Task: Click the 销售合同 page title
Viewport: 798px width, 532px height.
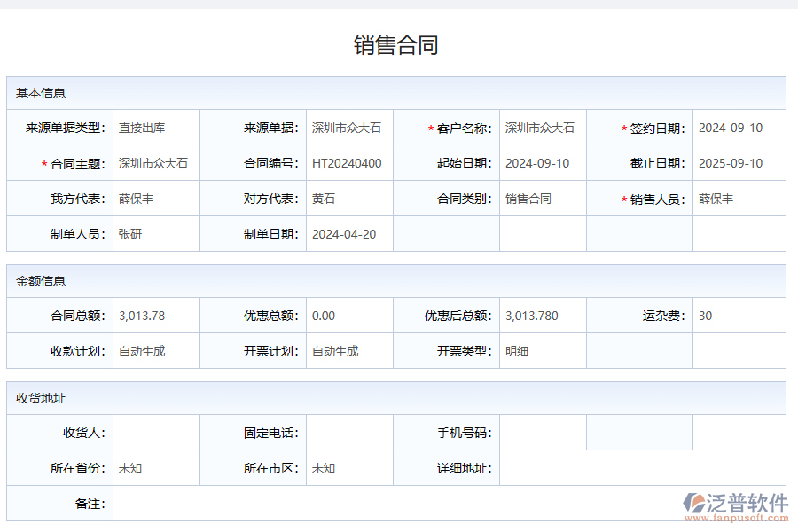Action: pos(399,42)
